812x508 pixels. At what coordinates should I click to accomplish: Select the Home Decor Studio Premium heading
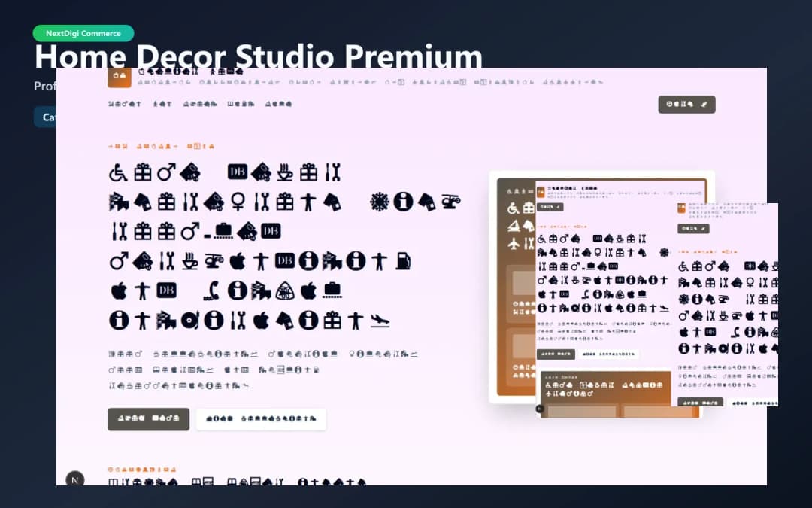[259, 56]
